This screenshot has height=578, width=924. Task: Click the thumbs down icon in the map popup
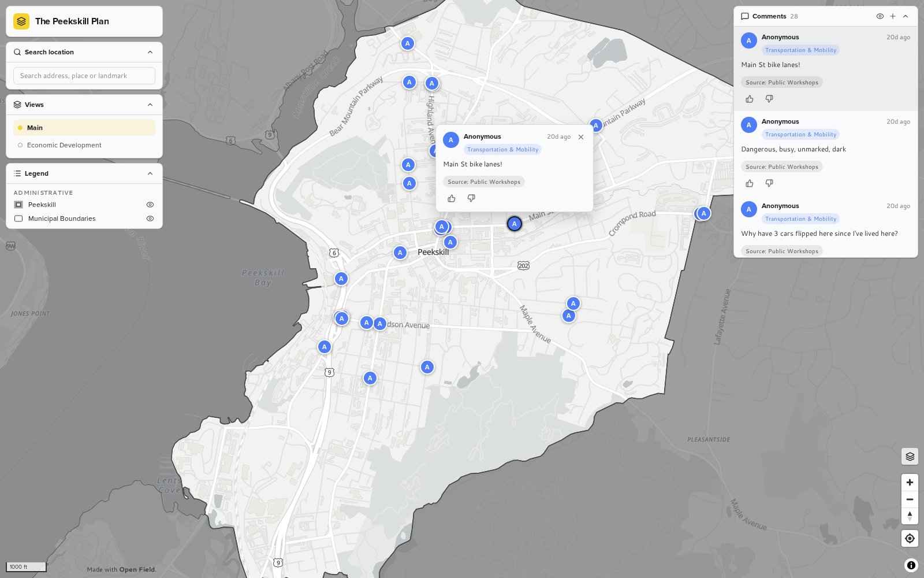pyautogui.click(x=471, y=198)
